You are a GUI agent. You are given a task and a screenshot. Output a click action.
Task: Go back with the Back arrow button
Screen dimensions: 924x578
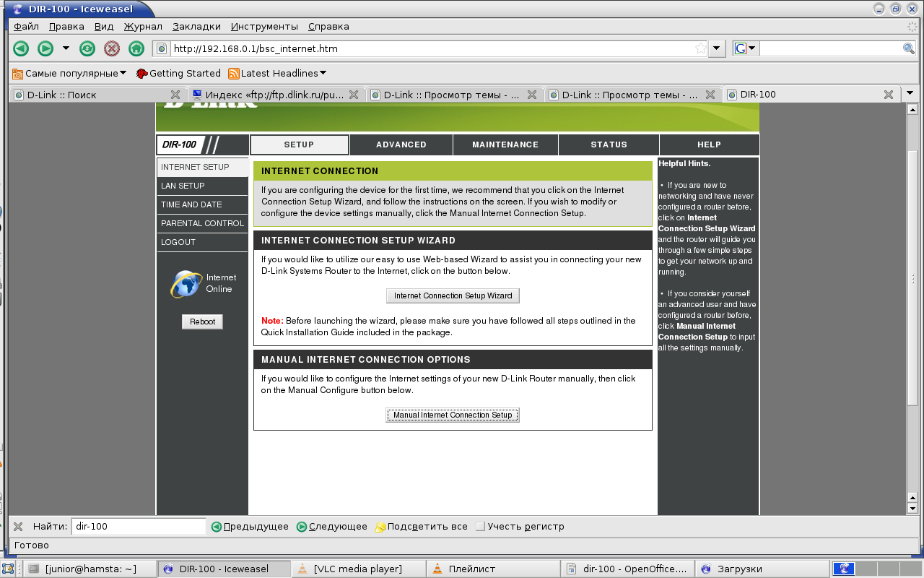21,48
